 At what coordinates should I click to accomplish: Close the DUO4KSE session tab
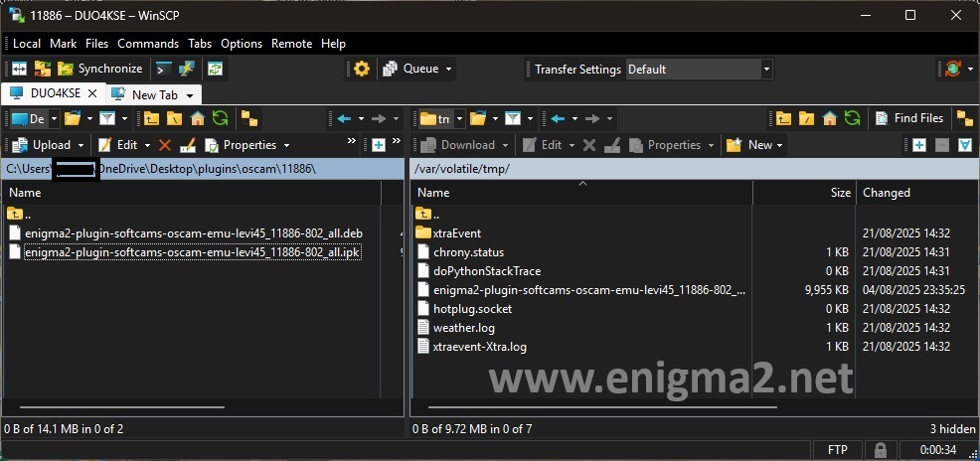92,93
